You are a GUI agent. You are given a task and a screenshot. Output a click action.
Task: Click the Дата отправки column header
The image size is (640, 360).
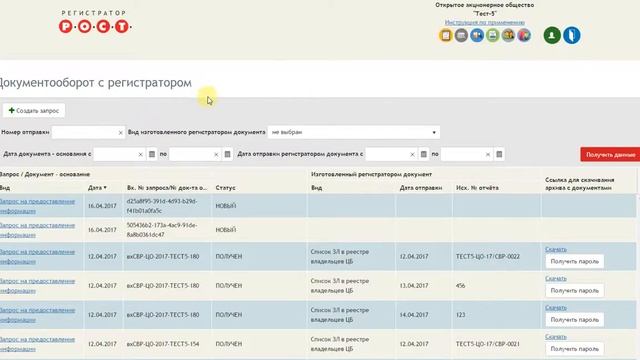tap(421, 188)
